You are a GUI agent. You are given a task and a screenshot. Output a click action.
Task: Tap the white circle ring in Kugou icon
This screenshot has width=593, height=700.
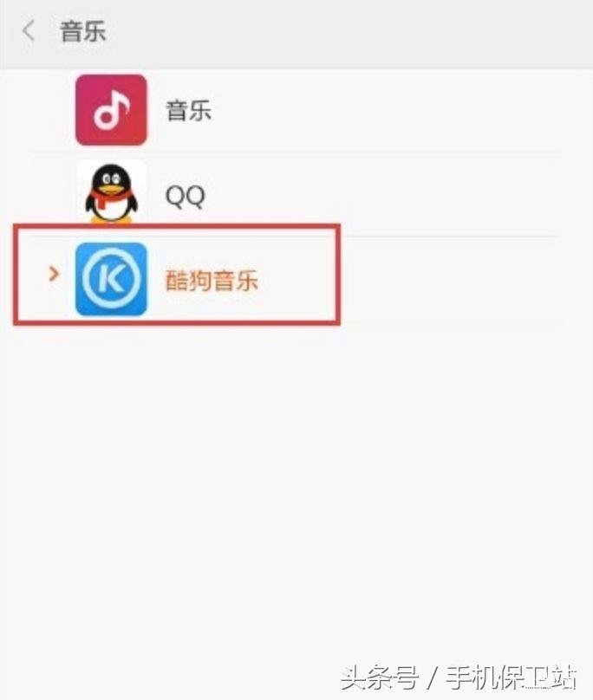(111, 279)
